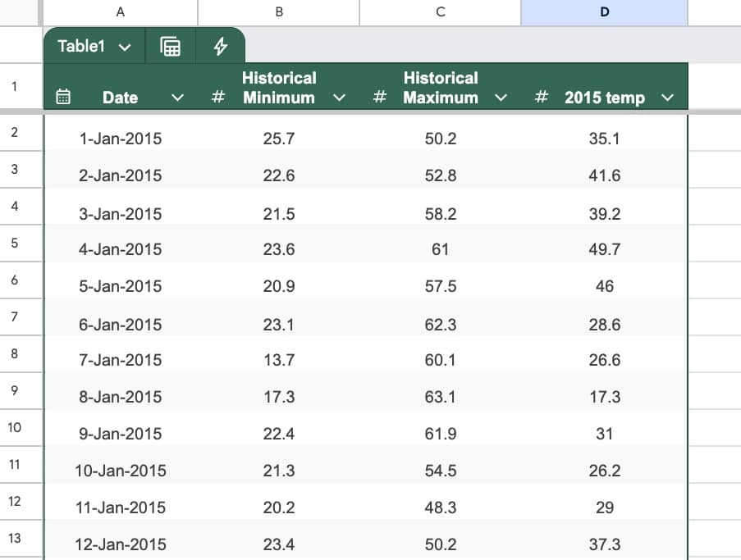Click the number type icon for 2015 temp
This screenshot has height=560, width=741.
click(x=542, y=98)
